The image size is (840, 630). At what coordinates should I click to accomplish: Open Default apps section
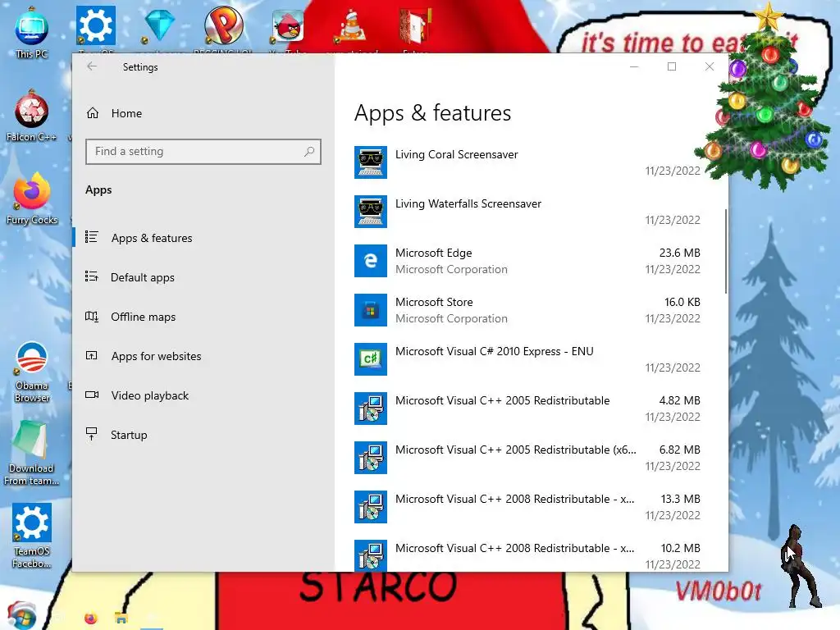(x=143, y=277)
